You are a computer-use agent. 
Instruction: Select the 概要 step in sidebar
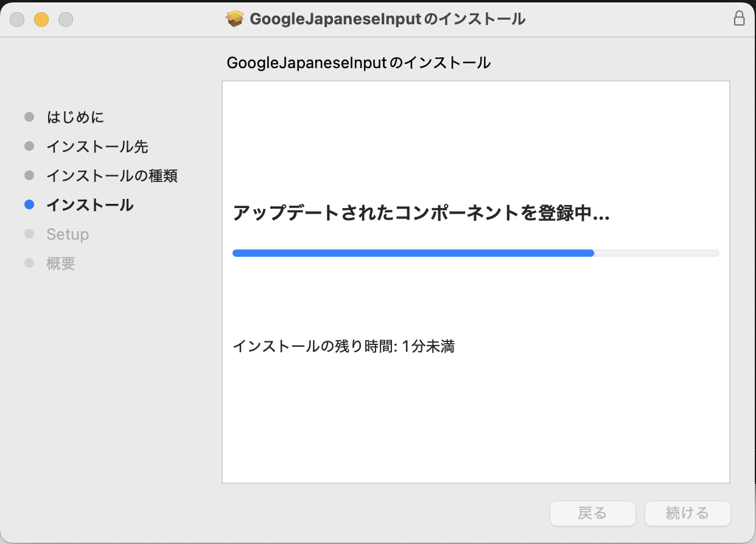click(61, 263)
